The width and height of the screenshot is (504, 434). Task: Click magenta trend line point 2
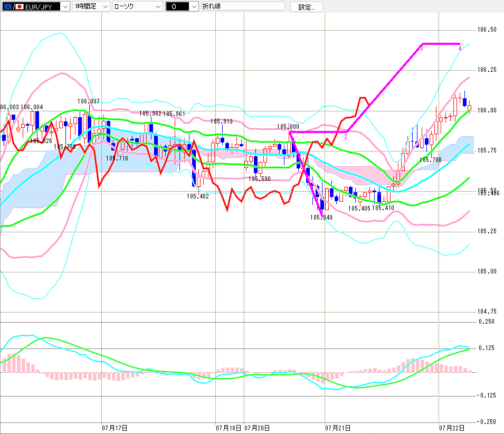coord(346,137)
